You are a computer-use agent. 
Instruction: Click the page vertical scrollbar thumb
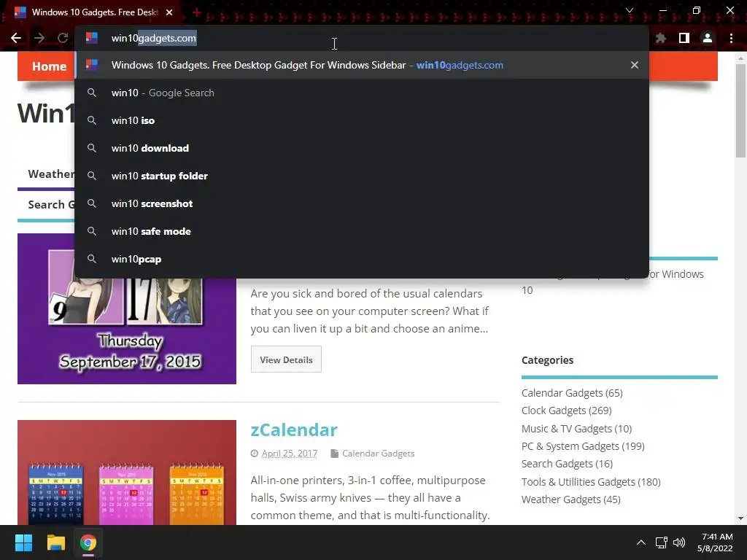tap(740, 111)
